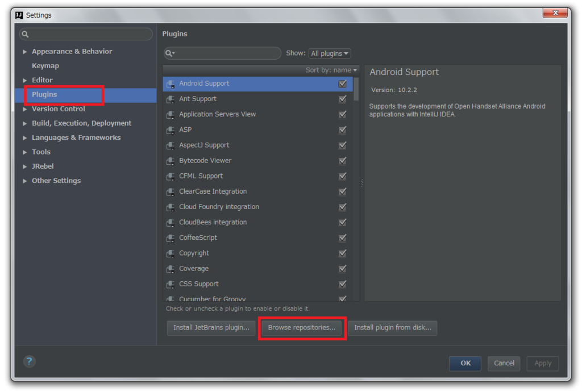Screen dimensions: 582x392
Task: Open the Show All plugins dropdown
Action: pyautogui.click(x=330, y=53)
